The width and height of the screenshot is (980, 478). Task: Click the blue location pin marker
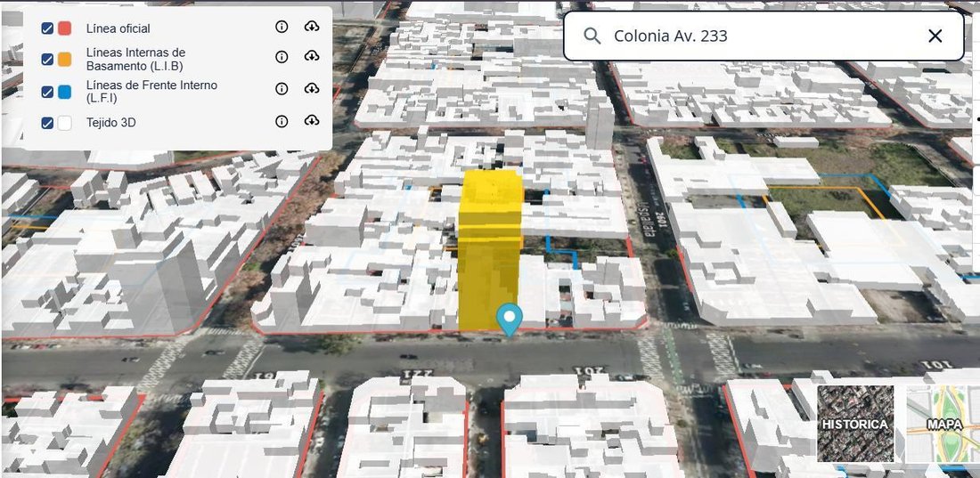pyautogui.click(x=510, y=320)
